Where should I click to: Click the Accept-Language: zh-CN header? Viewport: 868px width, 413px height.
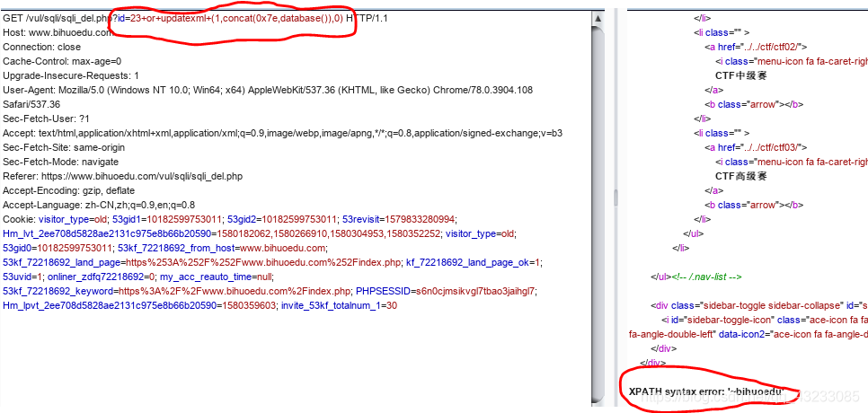(x=99, y=205)
